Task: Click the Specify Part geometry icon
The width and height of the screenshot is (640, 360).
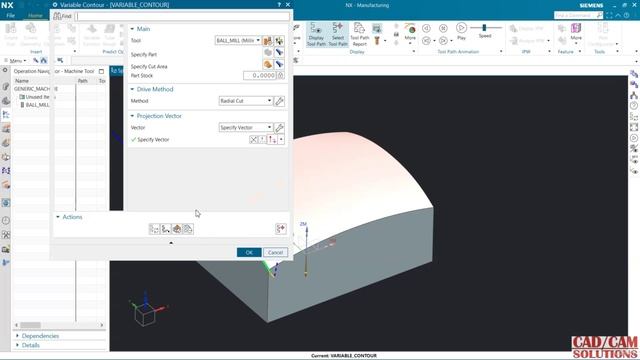Action: (268, 53)
